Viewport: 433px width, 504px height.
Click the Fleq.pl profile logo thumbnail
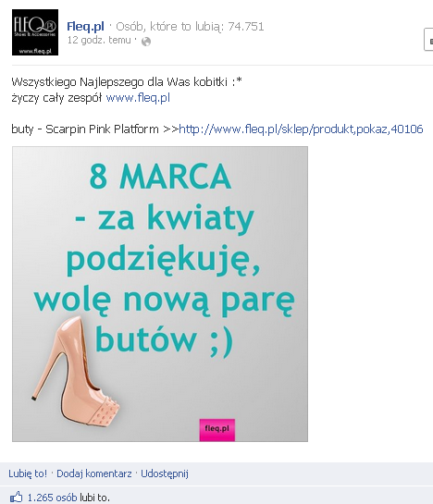(35, 32)
